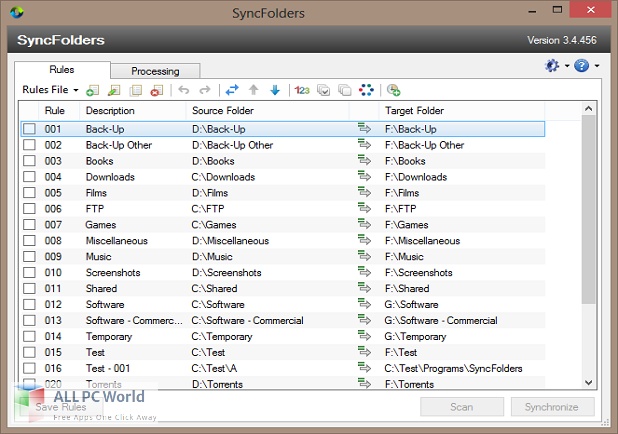Enable the rule 015 Test checkbox

(29, 352)
